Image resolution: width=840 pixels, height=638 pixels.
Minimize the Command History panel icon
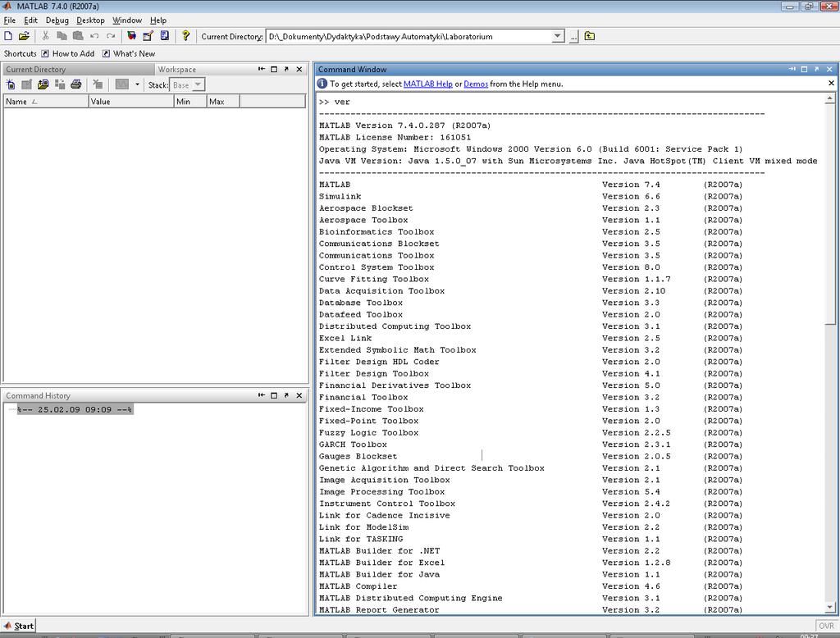tap(262, 395)
